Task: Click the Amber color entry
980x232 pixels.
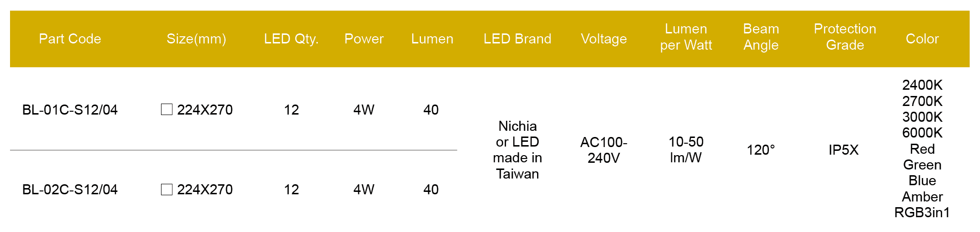Action: pyautogui.click(x=922, y=197)
